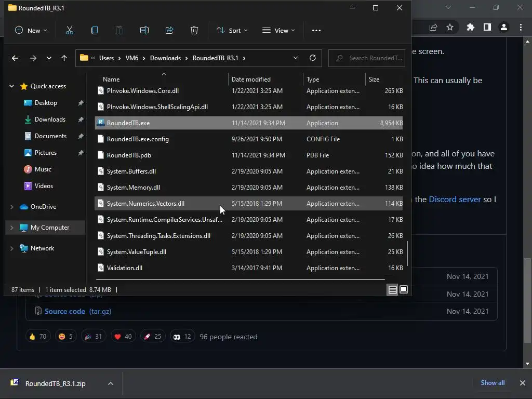This screenshot has width=532, height=399.
Task: Open the recent locations dropdown arrow
Action: [x=49, y=58]
